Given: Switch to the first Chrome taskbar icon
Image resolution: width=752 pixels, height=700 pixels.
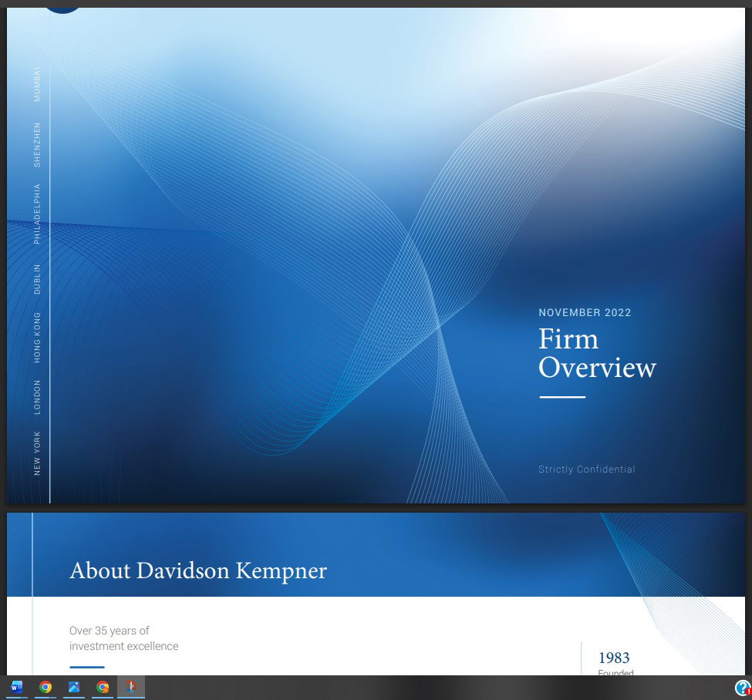Looking at the screenshot, I should pos(46,687).
